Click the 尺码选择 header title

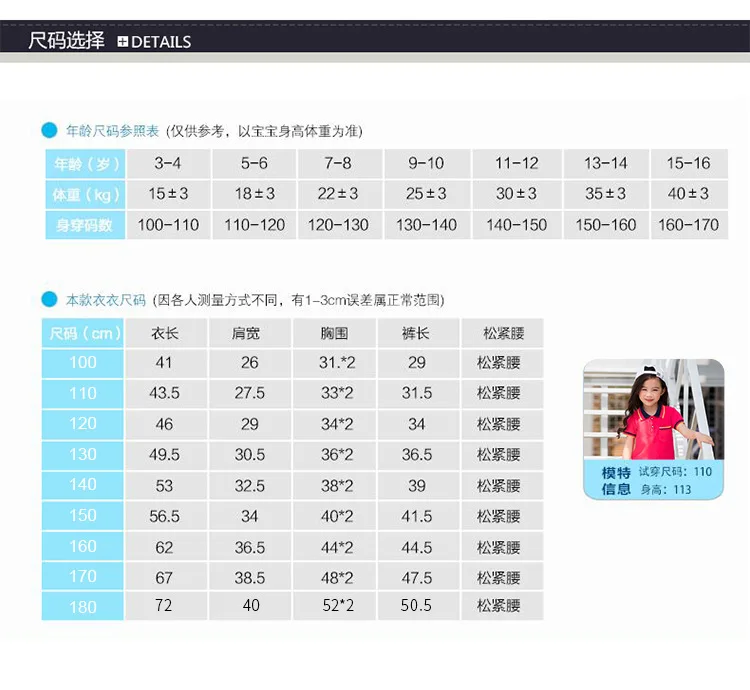[x=66, y=40]
